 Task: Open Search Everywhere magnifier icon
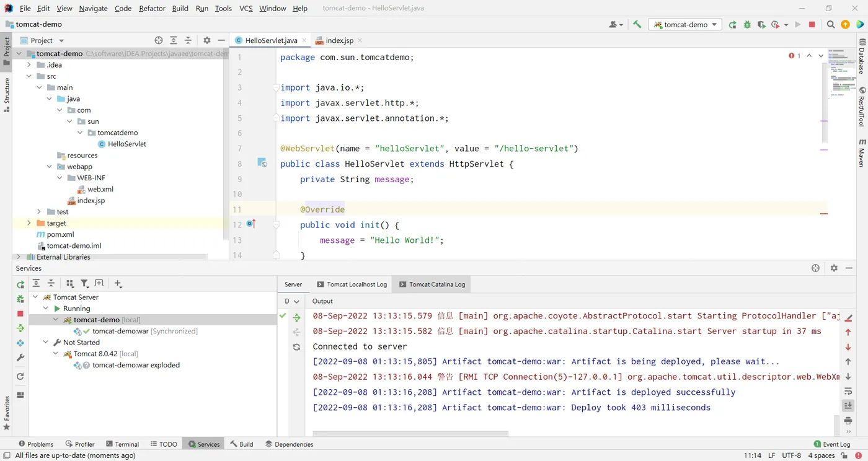point(831,25)
